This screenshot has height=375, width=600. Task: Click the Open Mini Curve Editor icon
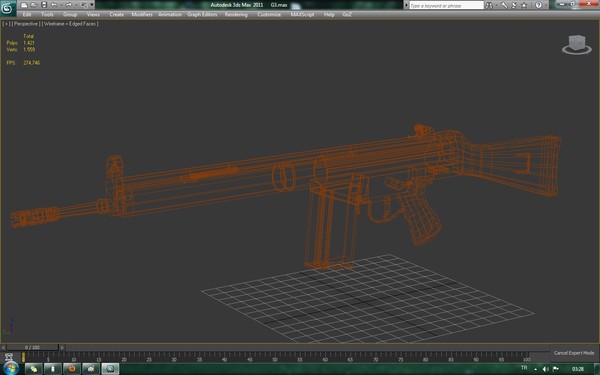coord(9,357)
